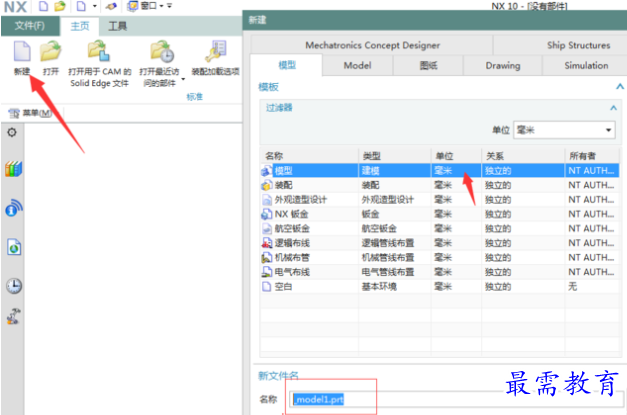The height and width of the screenshot is (415, 627).
Task: Select the 机械布管 template row
Action: coord(439,257)
